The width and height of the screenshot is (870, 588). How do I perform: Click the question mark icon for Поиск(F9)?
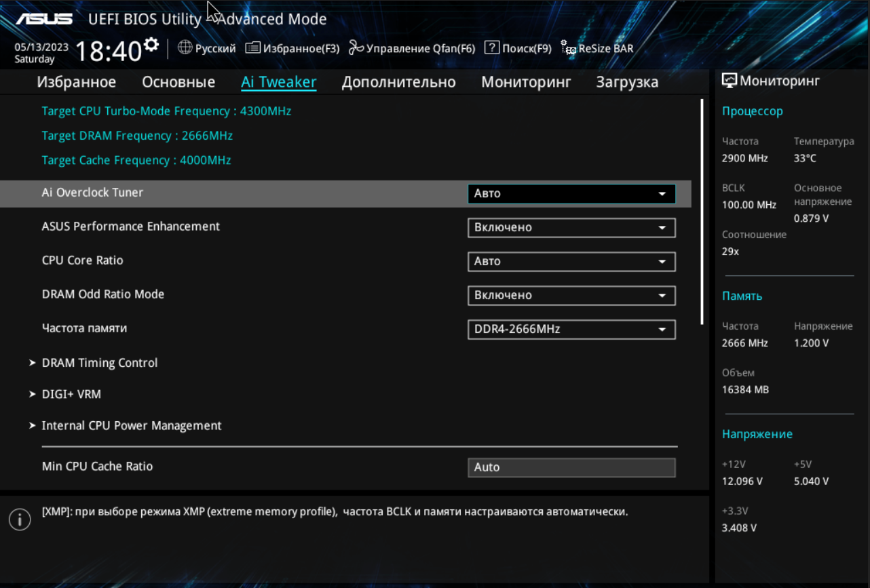point(492,48)
